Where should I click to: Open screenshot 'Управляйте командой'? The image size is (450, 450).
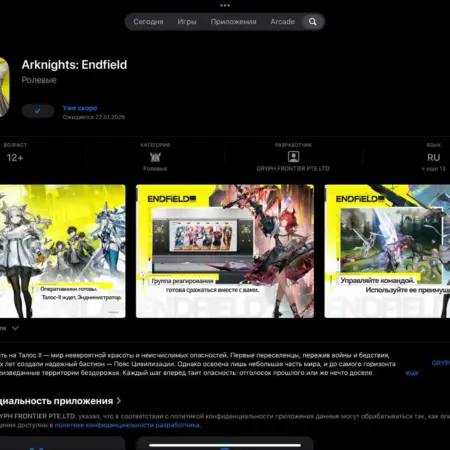387,251
